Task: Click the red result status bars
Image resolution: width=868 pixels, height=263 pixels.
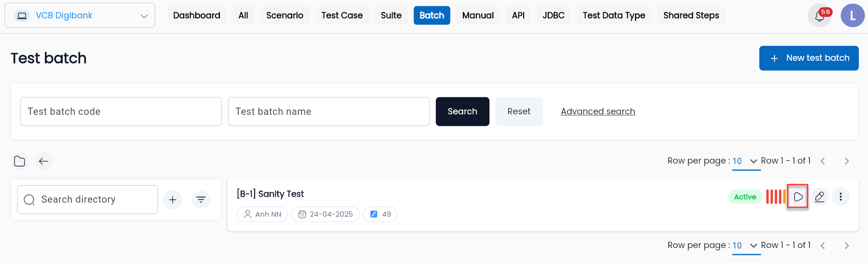Action: 776,197
